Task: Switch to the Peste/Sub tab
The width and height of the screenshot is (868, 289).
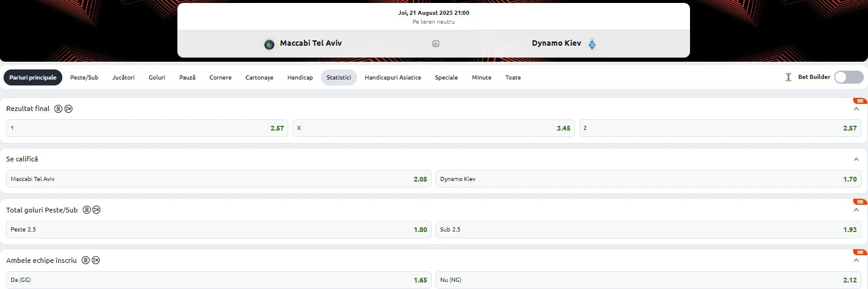Action: (84, 77)
